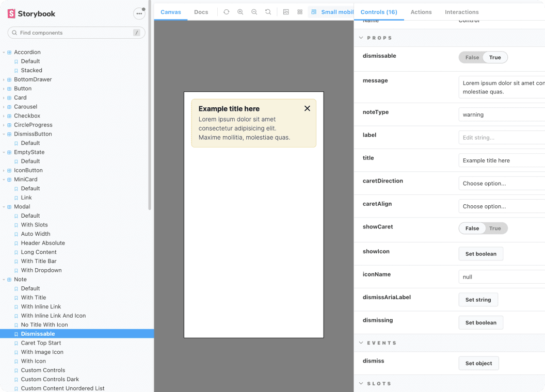Click the story icon beside With Slots

(16, 225)
